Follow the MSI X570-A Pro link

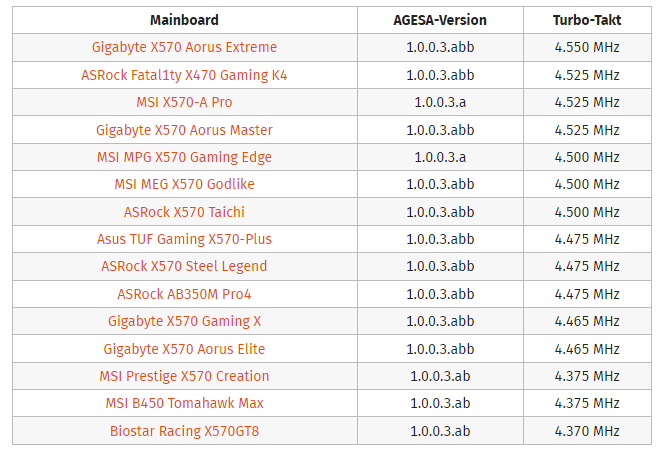pyautogui.click(x=184, y=102)
